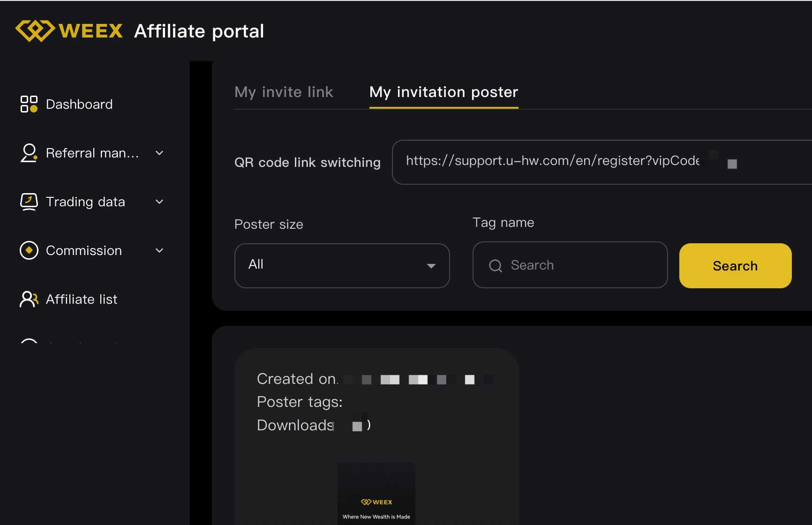Click the Dashboard grid icon
Viewport: 812px width, 525px height.
[x=29, y=104]
